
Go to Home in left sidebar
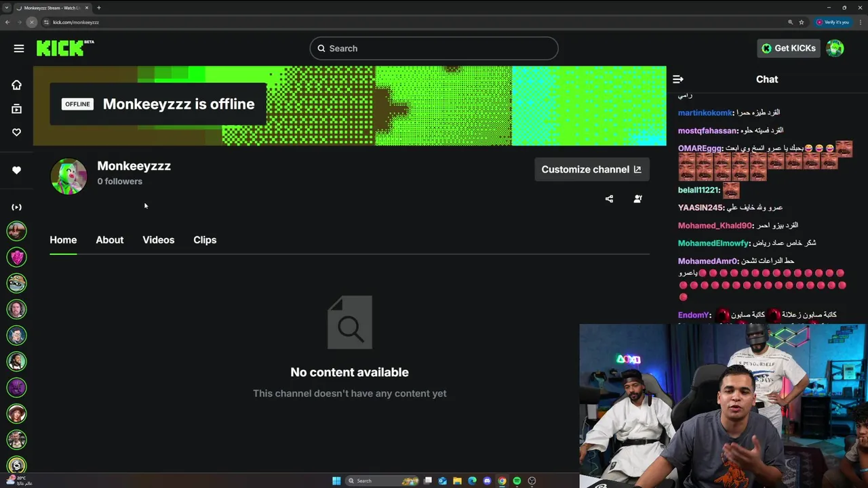tap(16, 85)
